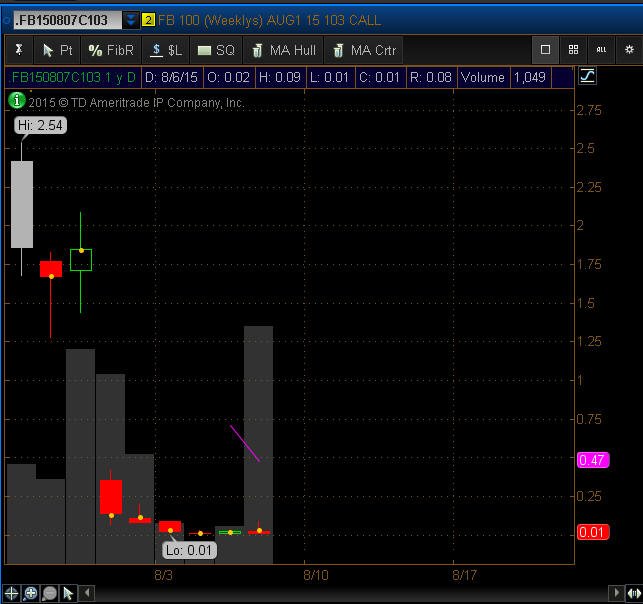Click the SQ rectangle tool
Viewport: 643px width, 604px height.
217,50
